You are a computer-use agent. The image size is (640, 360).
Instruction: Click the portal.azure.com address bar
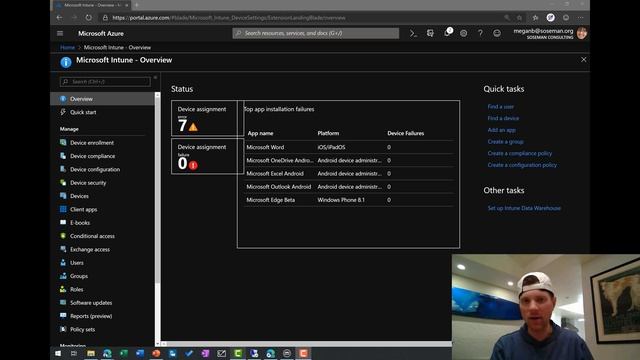[x=302, y=18]
